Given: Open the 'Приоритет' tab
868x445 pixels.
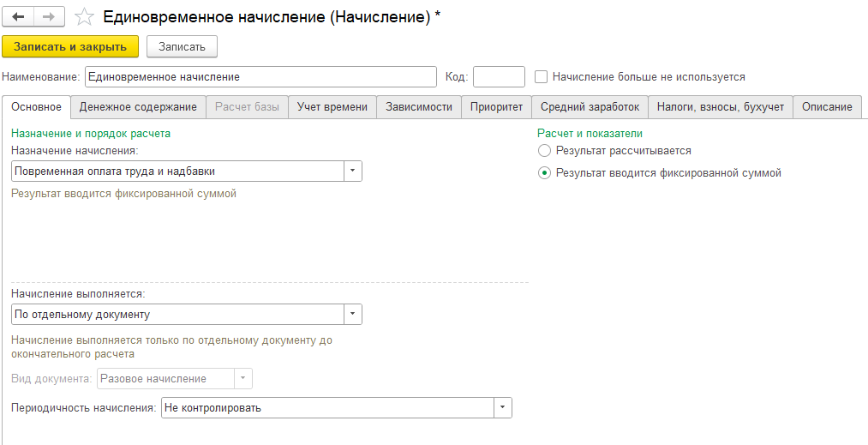Looking at the screenshot, I should pyautogui.click(x=497, y=107).
